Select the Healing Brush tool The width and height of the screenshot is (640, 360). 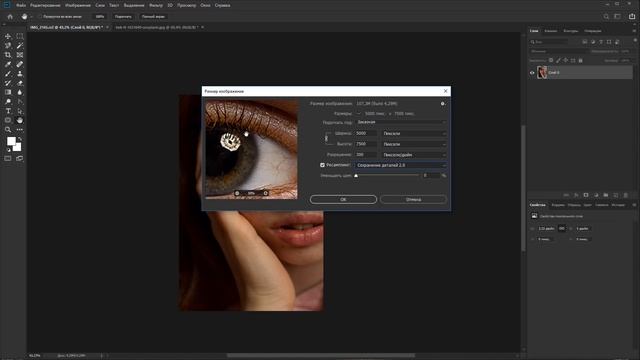coord(20,64)
